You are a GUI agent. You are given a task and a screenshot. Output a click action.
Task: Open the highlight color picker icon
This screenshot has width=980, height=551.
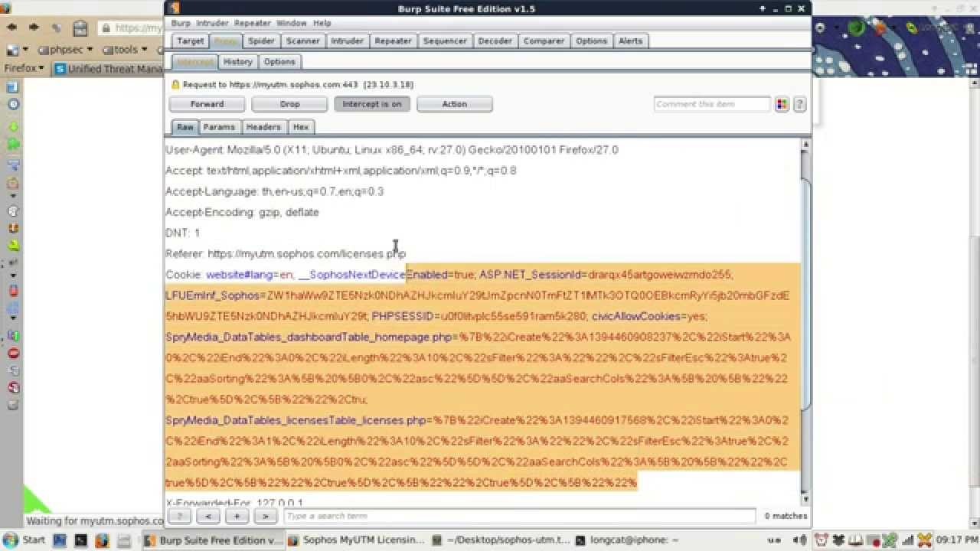[x=782, y=104]
